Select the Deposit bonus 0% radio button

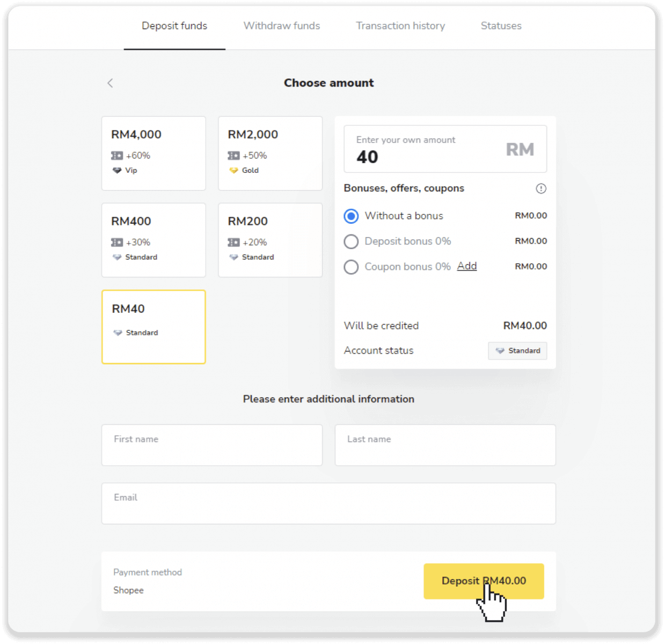[x=351, y=241]
